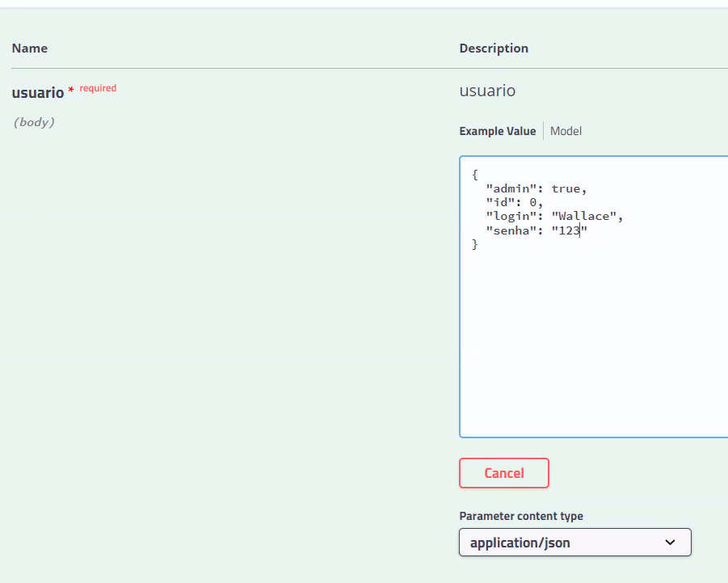The height and width of the screenshot is (583, 728).
Task: Click the red asterisk next to usuario
Action: click(72, 88)
